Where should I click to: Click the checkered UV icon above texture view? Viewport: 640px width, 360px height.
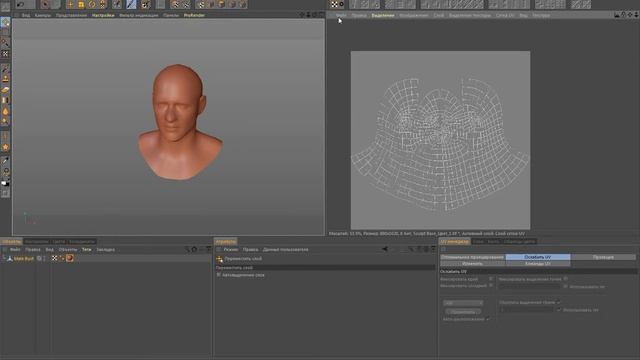(334, 4)
